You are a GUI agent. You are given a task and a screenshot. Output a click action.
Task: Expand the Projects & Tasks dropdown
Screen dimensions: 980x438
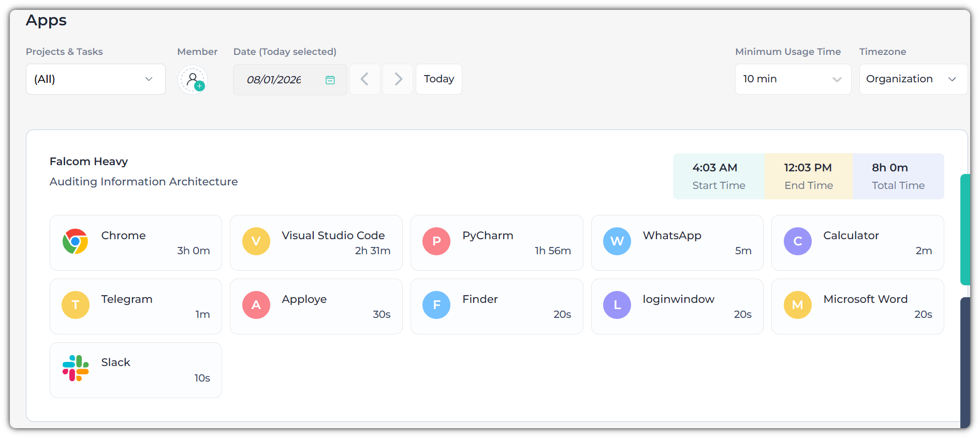(96, 79)
